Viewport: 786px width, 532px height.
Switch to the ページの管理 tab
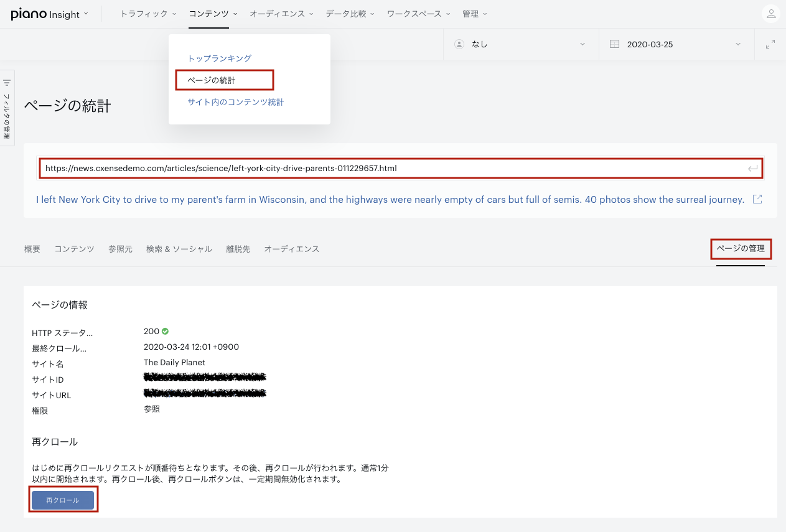(741, 249)
